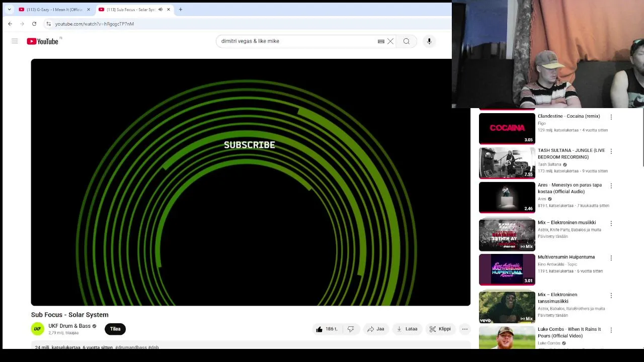Open options menu for Ares - Menestys
644x362 pixels.
(x=611, y=186)
